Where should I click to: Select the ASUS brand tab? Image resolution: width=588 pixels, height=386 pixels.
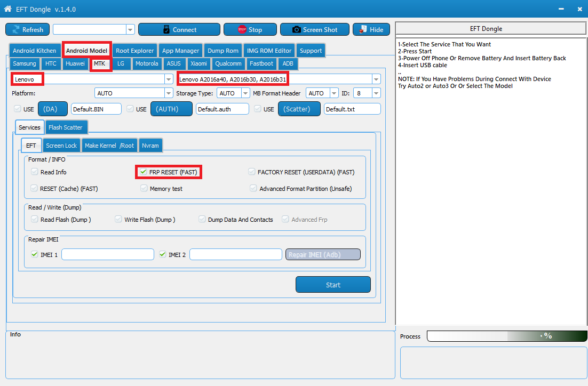173,63
